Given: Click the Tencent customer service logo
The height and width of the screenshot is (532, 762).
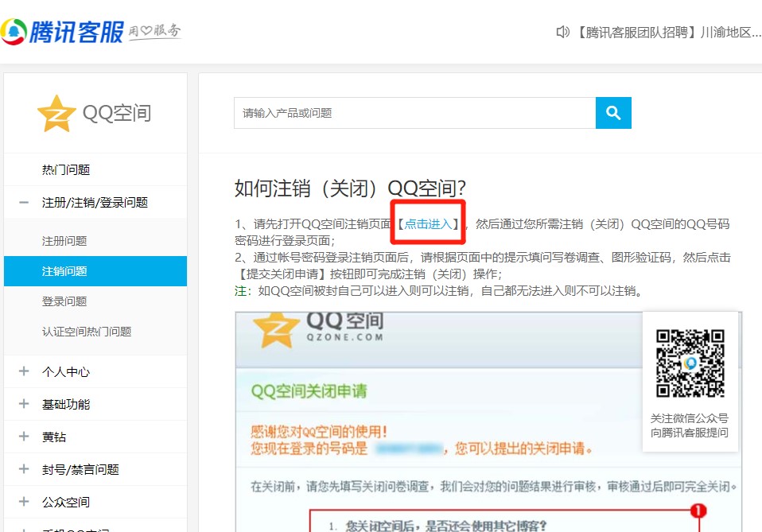Looking at the screenshot, I should pyautogui.click(x=62, y=32).
